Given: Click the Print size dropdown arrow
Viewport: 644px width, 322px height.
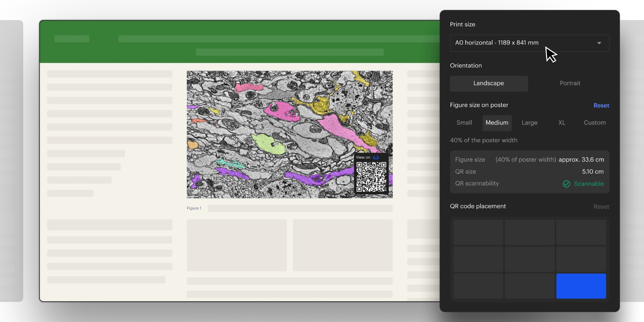Looking at the screenshot, I should 599,43.
